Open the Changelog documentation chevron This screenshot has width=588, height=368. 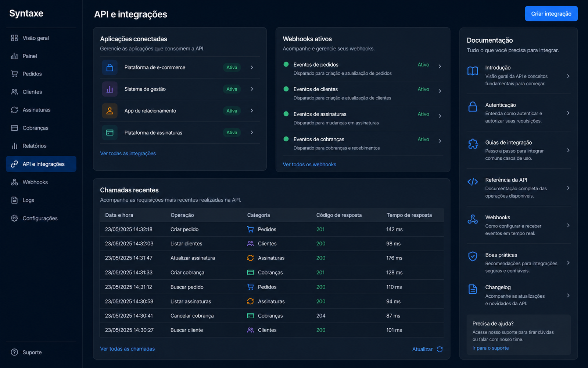pos(568,296)
